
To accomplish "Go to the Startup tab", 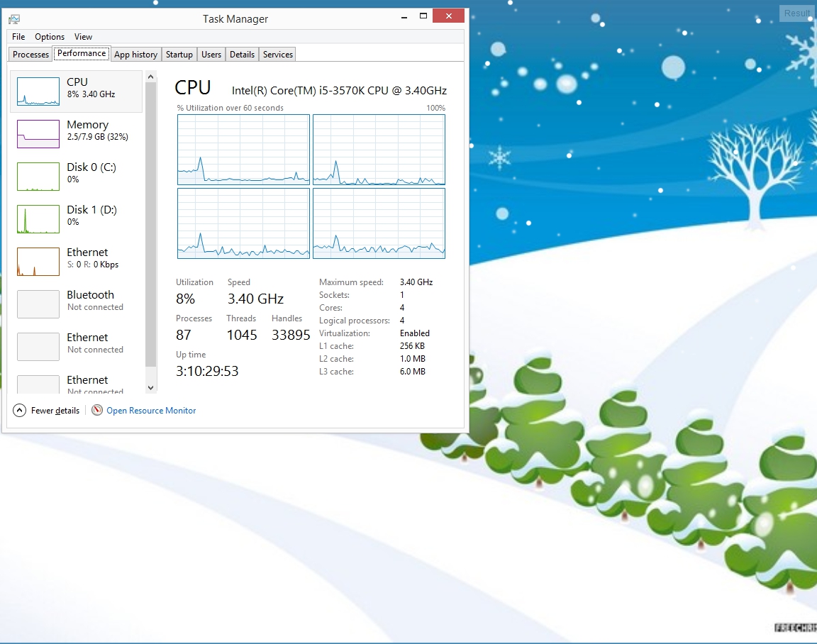I will 179,55.
